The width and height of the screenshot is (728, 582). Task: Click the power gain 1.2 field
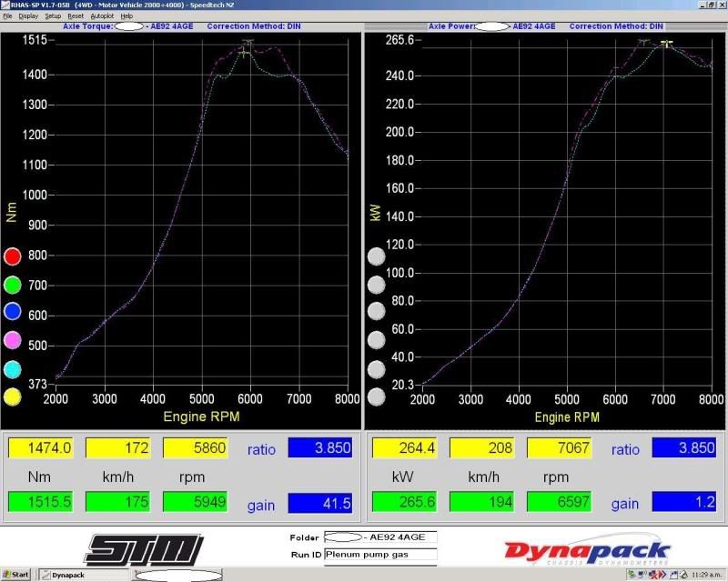pyautogui.click(x=684, y=502)
